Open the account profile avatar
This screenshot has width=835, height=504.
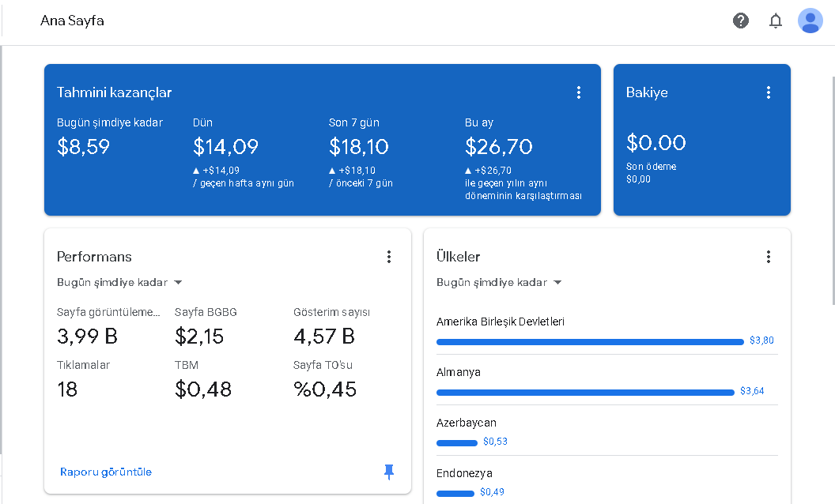pyautogui.click(x=810, y=21)
